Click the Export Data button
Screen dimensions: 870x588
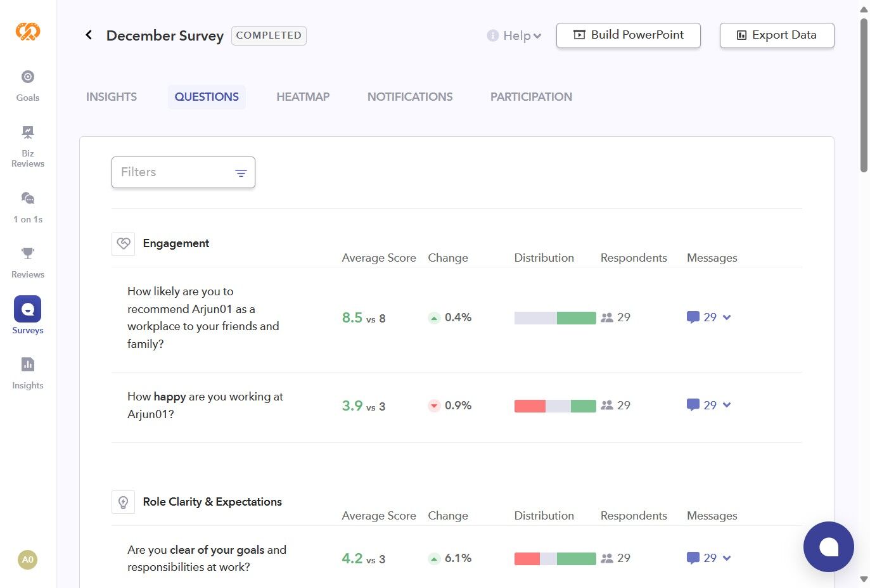(776, 35)
